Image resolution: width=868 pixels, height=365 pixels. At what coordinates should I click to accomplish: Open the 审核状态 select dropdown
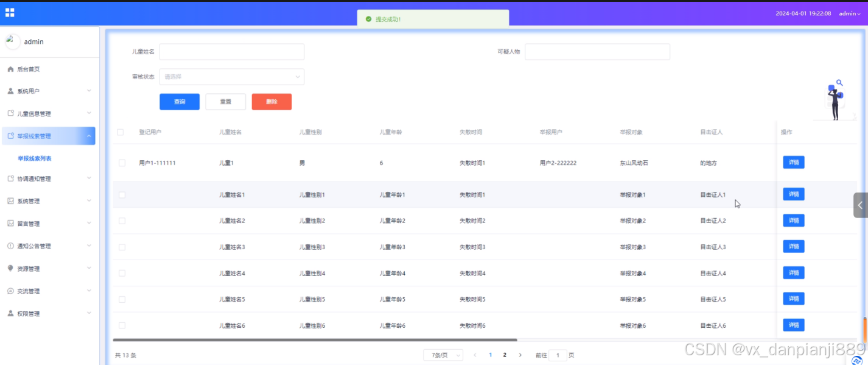click(232, 77)
